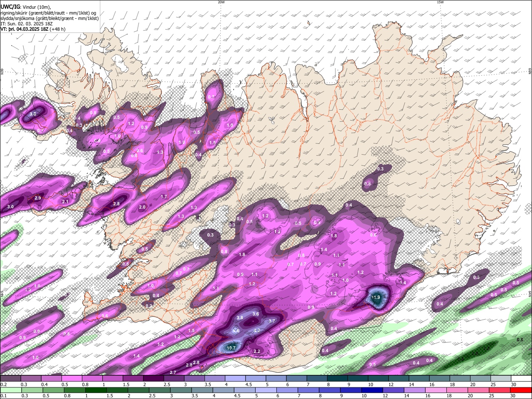The width and height of the screenshot is (532, 399).
Task: Click the darkest green 1 swatch, bottom legend row
Action: click(x=96, y=390)
